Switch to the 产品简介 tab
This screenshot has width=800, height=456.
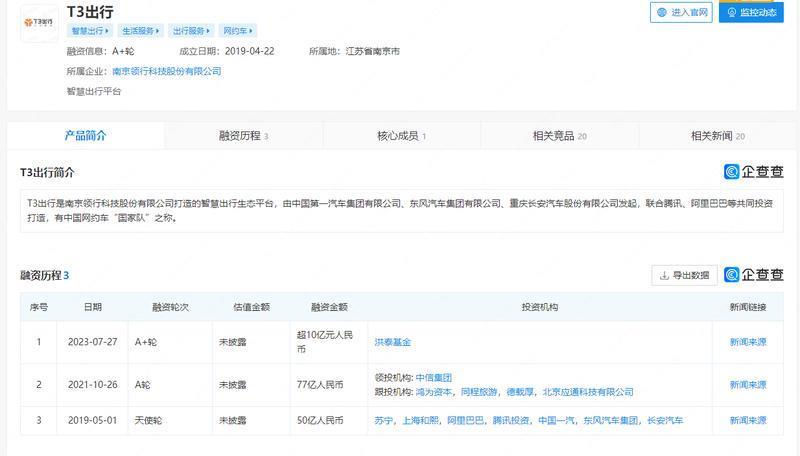[85, 136]
